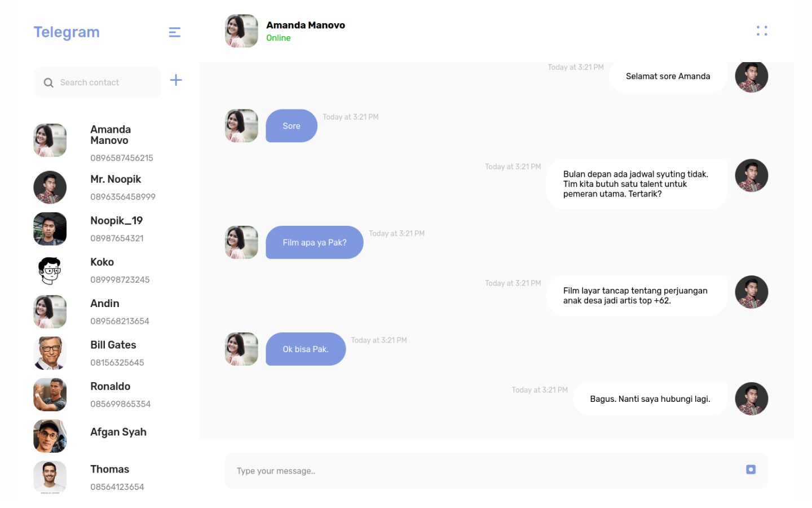Screen dimensions: 812x508
Task: Click Bill Gates' avatar in contact list
Action: click(x=50, y=353)
